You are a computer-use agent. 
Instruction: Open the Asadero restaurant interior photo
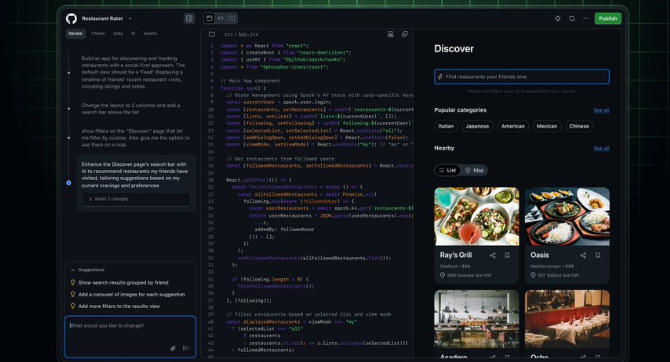pyautogui.click(x=476, y=319)
